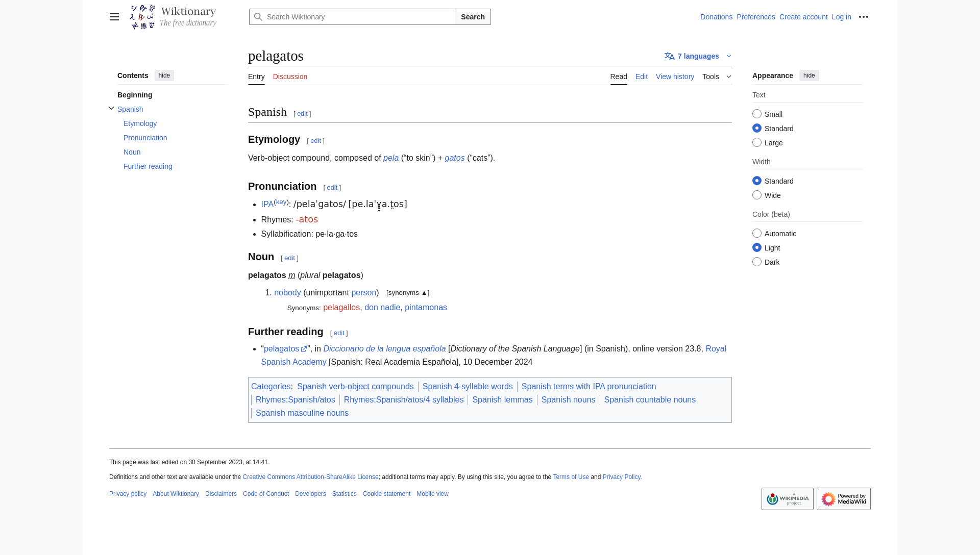Image resolution: width=980 pixels, height=555 pixels.
Task: Switch to the Discussion tab
Action: pos(290,77)
